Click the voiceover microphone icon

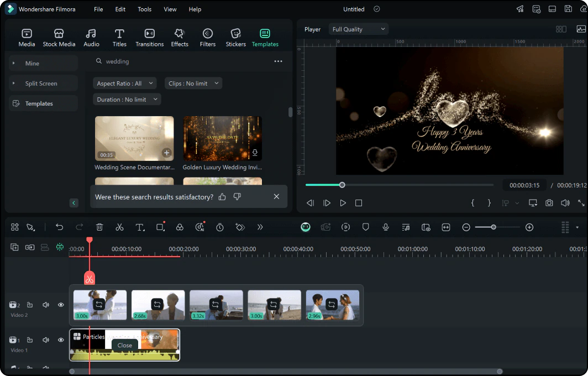[386, 227]
